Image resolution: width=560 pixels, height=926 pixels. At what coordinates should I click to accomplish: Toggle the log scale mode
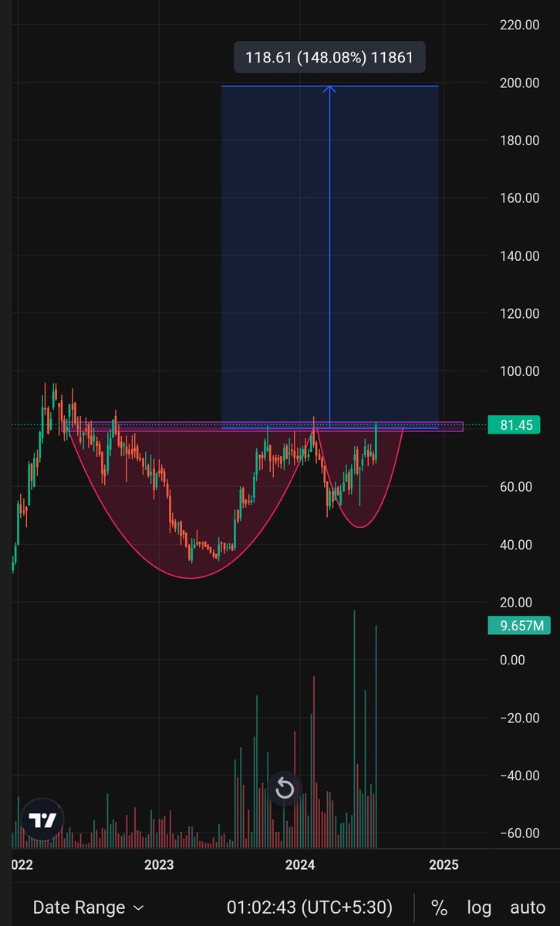pyautogui.click(x=479, y=907)
